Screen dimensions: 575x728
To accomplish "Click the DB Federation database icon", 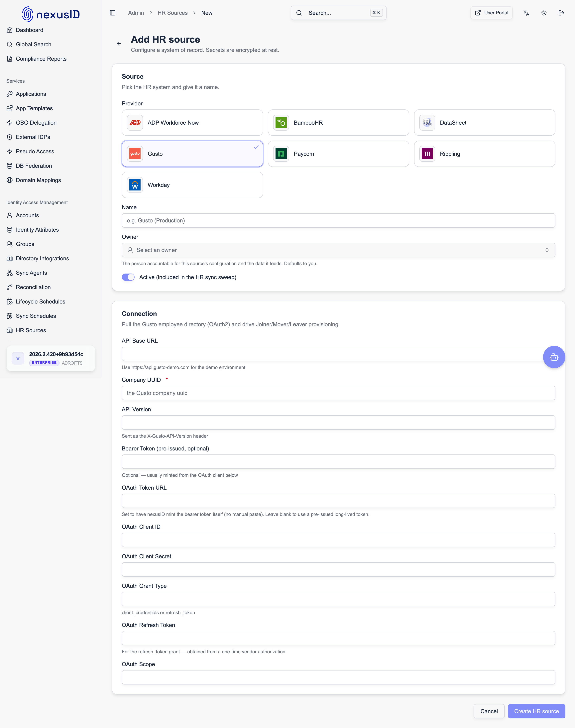I will [x=10, y=166].
